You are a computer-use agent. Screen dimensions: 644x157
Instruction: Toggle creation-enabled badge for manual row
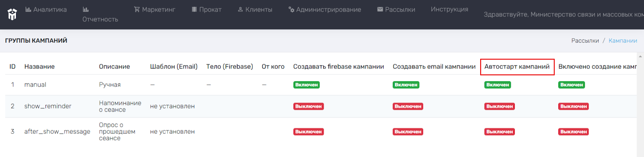tap(572, 85)
